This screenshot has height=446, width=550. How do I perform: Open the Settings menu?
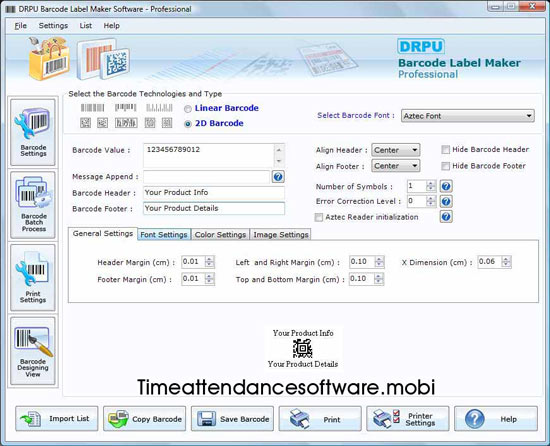53,26
